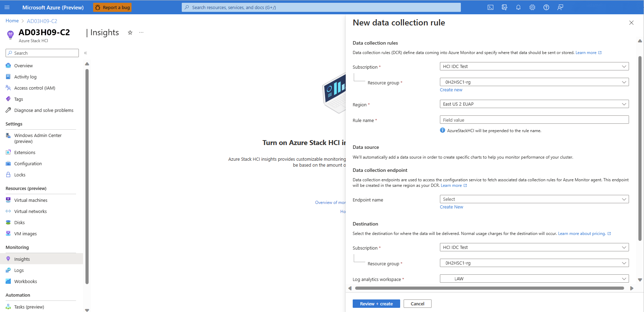
Task: Click the Review + create button
Action: tap(376, 304)
